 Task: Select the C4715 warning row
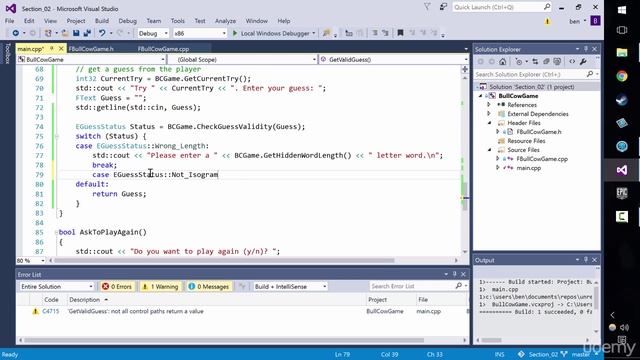243,311
